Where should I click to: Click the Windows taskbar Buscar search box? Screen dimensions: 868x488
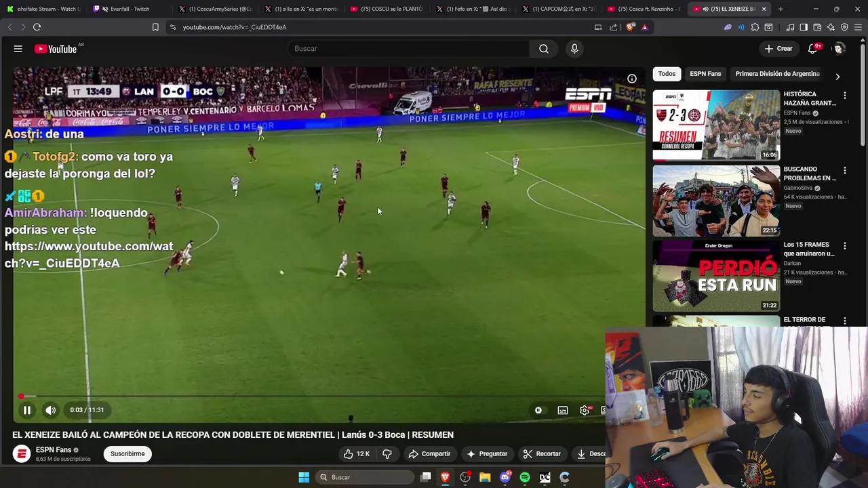pos(366,477)
